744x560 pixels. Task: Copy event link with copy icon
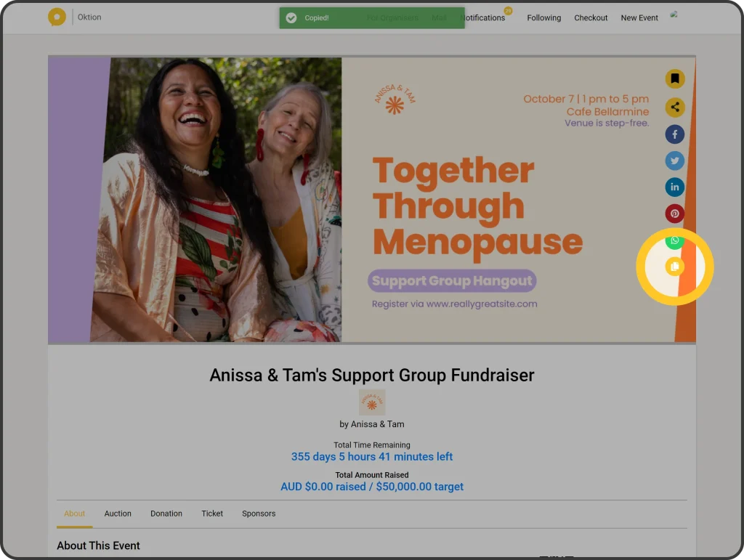tap(675, 267)
